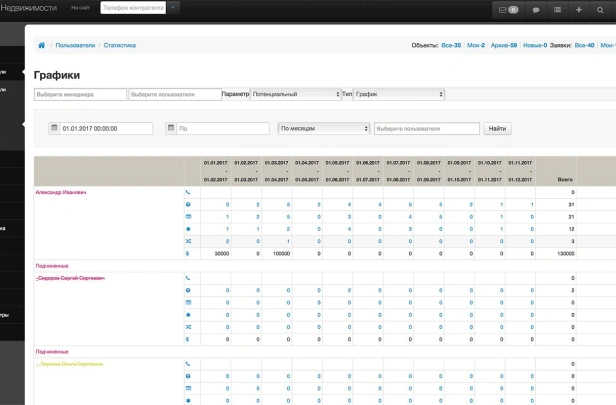This screenshot has width=616, height=405.
Task: Click the plus add icon in header
Action: 579,10
